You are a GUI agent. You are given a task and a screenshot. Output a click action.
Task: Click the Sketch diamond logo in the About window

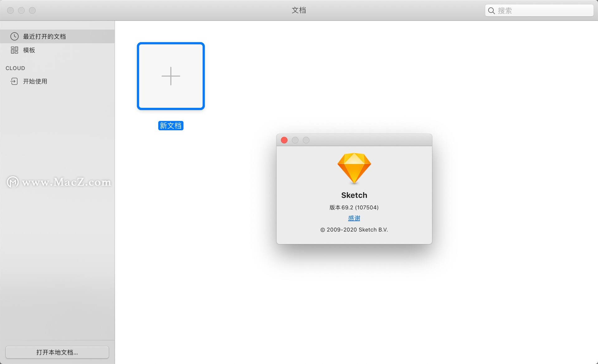(354, 168)
